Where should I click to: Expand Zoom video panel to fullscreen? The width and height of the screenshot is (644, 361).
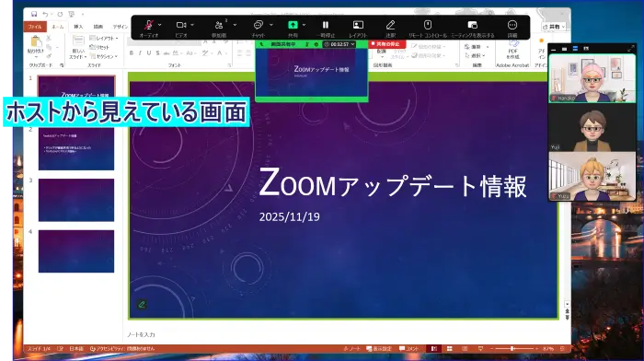pos(631,49)
